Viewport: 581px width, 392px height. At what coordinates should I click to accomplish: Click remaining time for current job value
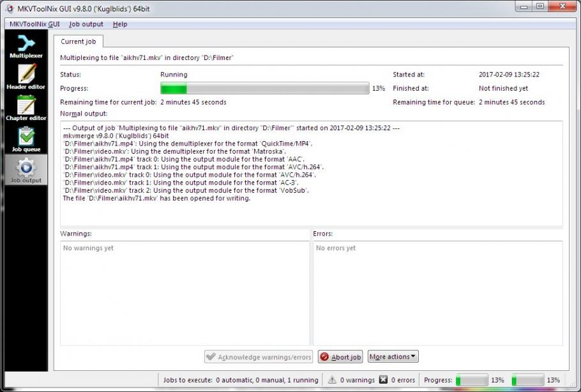coord(193,102)
